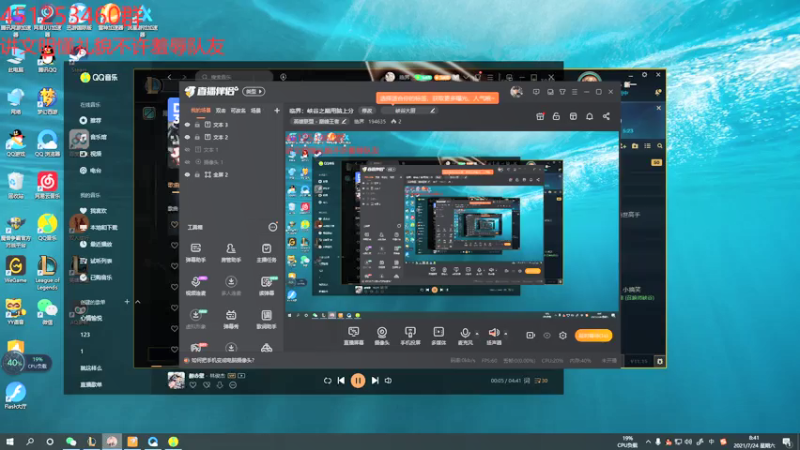This screenshot has width=800, height=450.
Task: Open the 弹幕助手 tool in toolbox
Action: point(195,253)
